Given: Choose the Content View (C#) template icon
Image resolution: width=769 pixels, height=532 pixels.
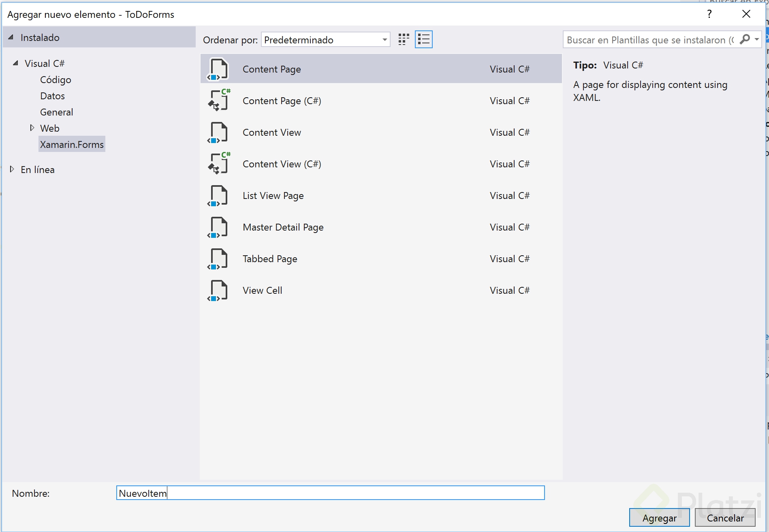Looking at the screenshot, I should 219,164.
